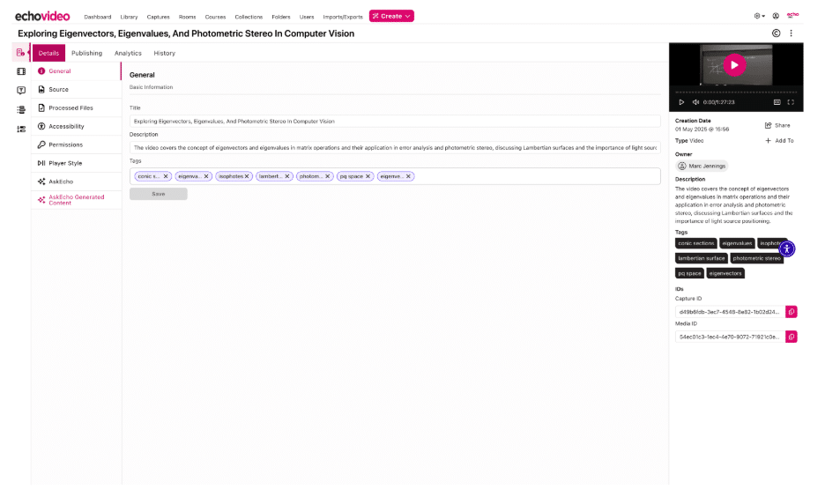The image size is (825, 504).
Task: Enter fullscreen mode in the video player
Action: pyautogui.click(x=791, y=102)
